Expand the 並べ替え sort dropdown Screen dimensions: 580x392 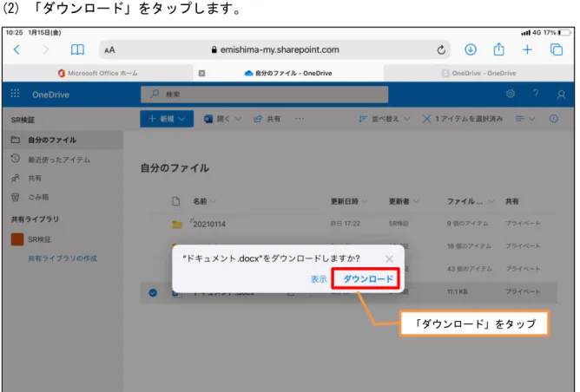pyautogui.click(x=385, y=119)
